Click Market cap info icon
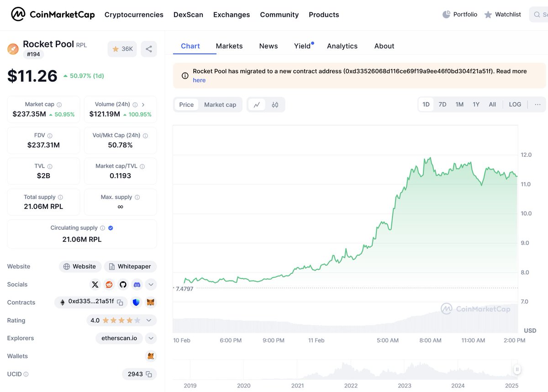Image resolution: width=548 pixels, height=392 pixels. click(59, 105)
